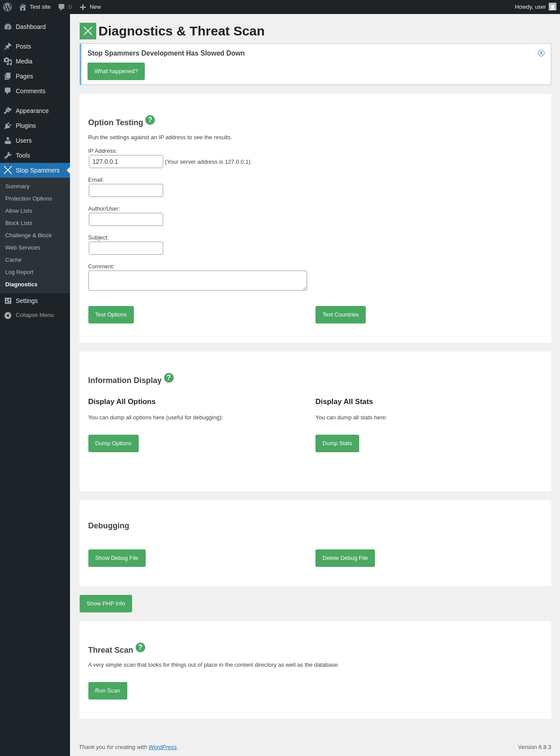
Task: Open the Test site home icon
Action: click(x=23, y=7)
